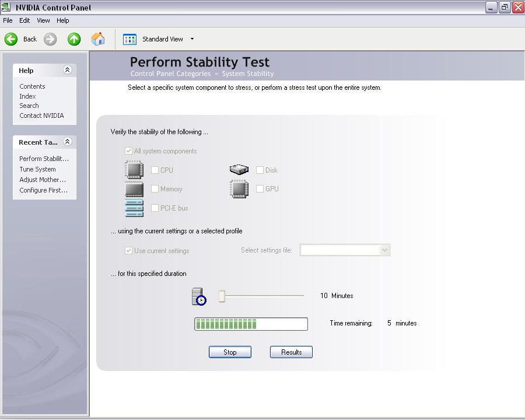525x420 pixels.
Task: Open Help Index link
Action: coord(27,96)
